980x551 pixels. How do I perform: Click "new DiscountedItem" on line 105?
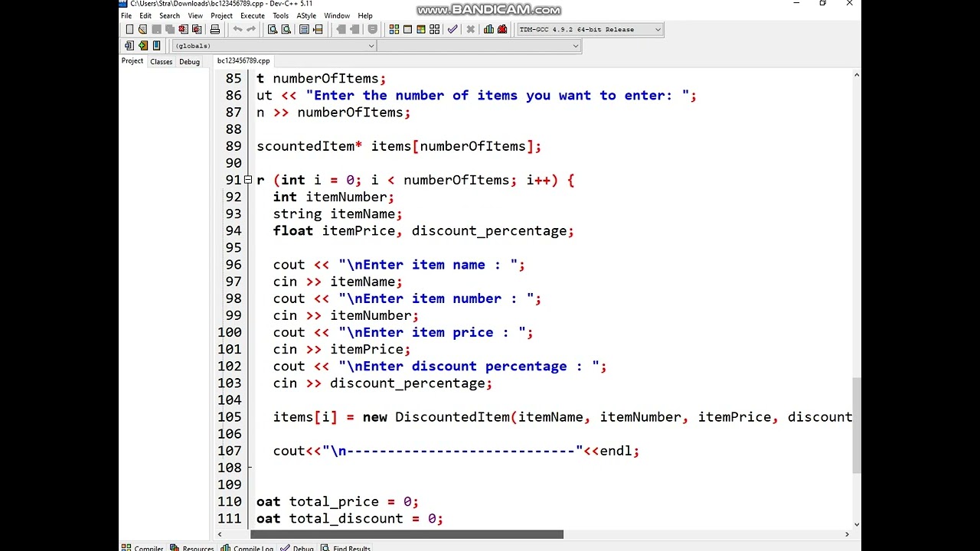[x=436, y=417]
